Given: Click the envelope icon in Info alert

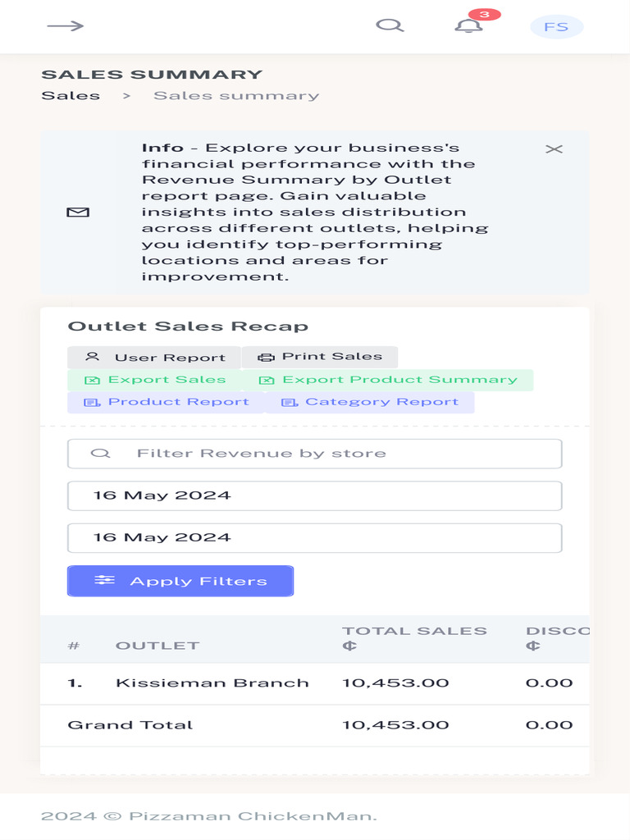Looking at the screenshot, I should (78, 212).
